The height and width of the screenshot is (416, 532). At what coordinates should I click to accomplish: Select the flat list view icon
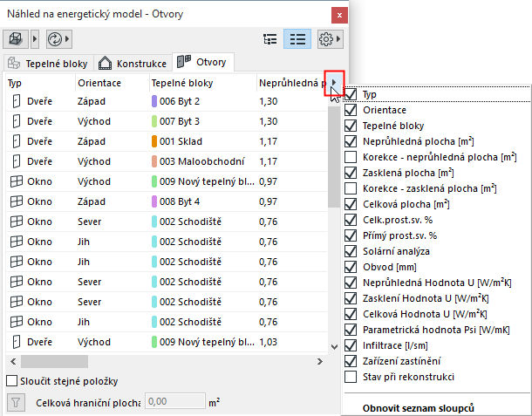(x=297, y=39)
